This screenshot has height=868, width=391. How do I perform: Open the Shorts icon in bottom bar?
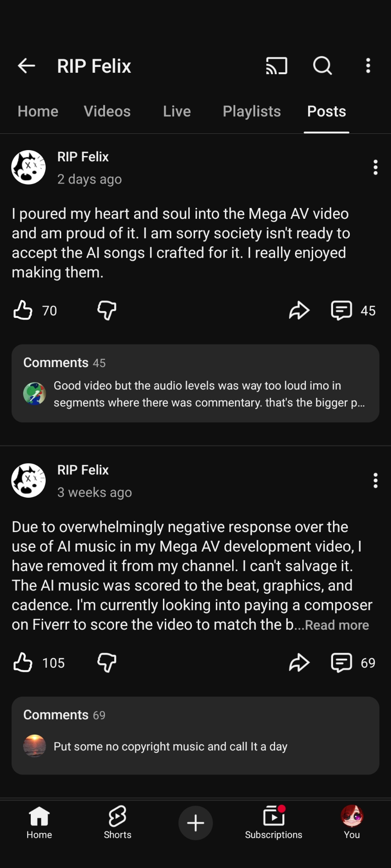coord(117,822)
